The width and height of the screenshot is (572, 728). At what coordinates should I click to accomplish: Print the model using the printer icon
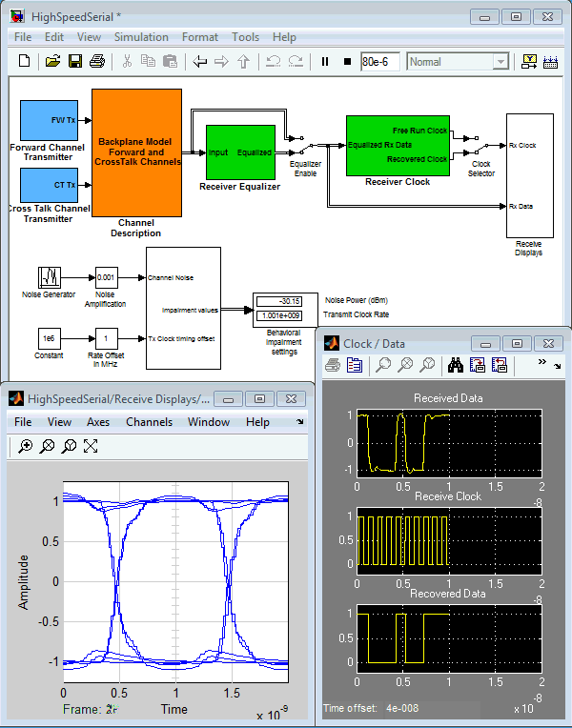[96, 62]
